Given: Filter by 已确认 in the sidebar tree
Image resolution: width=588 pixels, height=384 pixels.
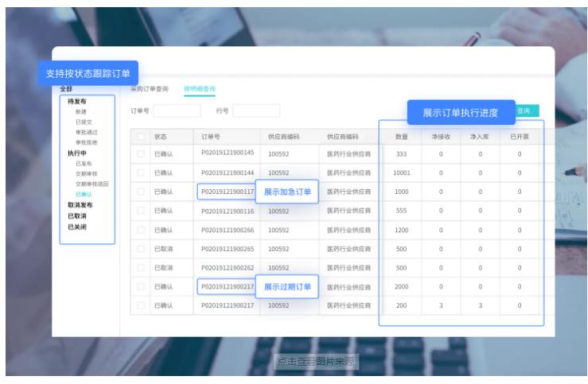Looking at the screenshot, I should click(x=84, y=194).
